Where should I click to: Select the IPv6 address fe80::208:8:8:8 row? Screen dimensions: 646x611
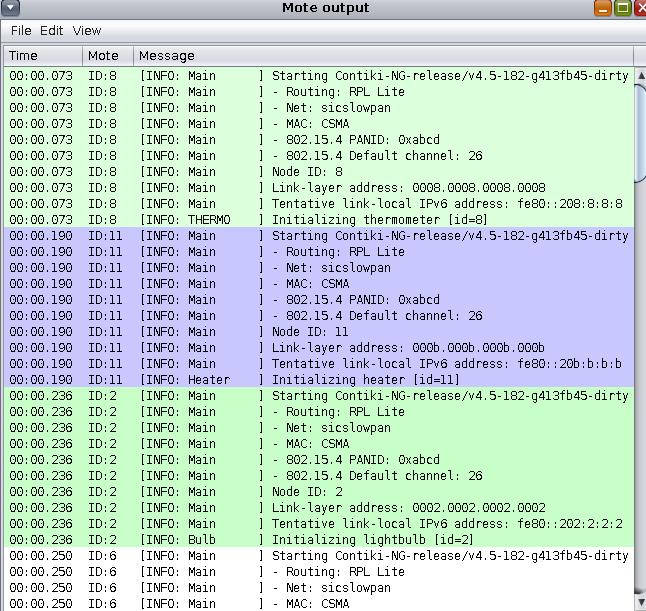click(x=318, y=204)
